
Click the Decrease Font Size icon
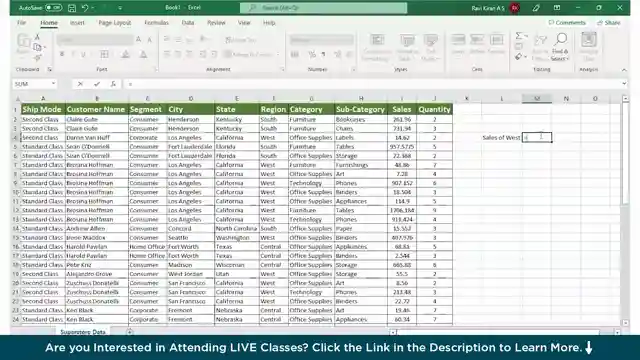[x=149, y=40]
